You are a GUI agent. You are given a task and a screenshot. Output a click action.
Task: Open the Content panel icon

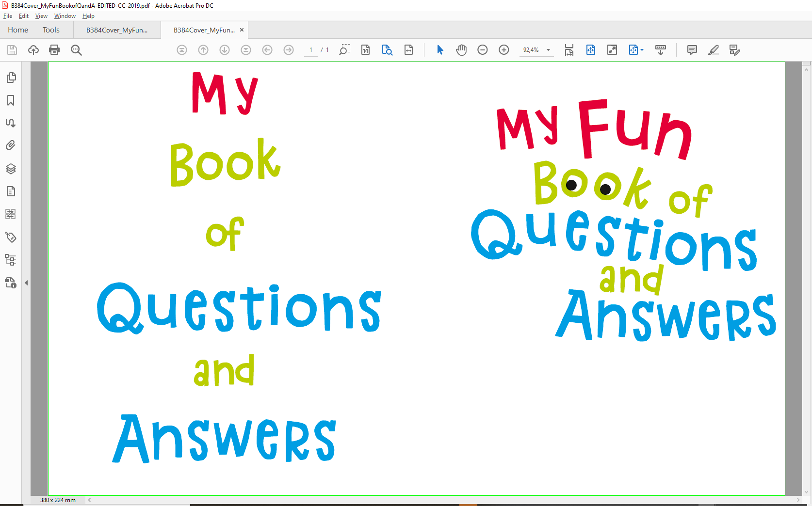point(11,191)
